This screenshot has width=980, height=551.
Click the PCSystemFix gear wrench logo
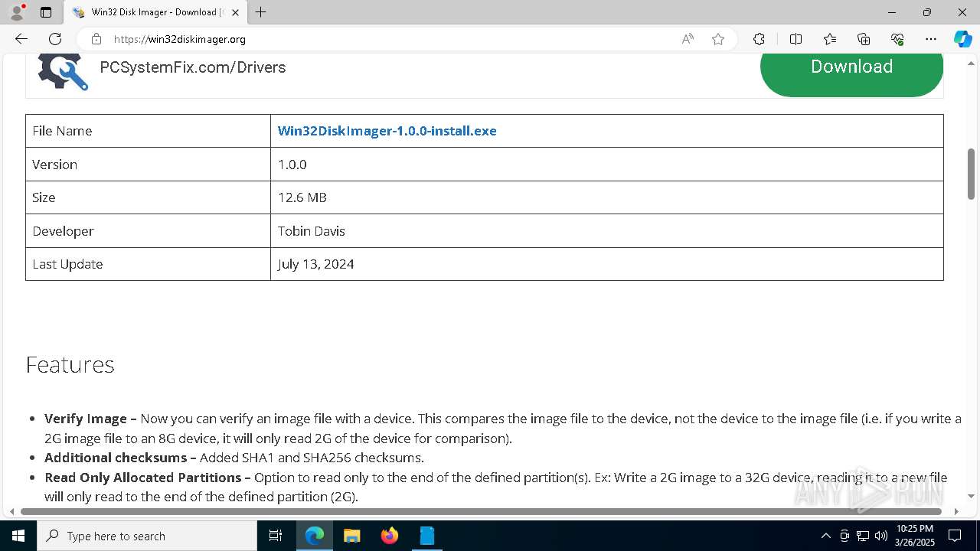[63, 71]
